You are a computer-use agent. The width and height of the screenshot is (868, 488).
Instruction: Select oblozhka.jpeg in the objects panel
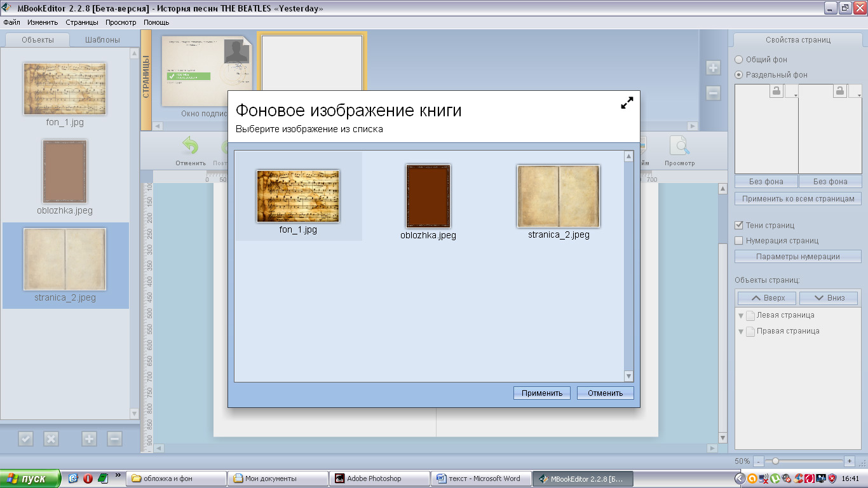[65, 172]
